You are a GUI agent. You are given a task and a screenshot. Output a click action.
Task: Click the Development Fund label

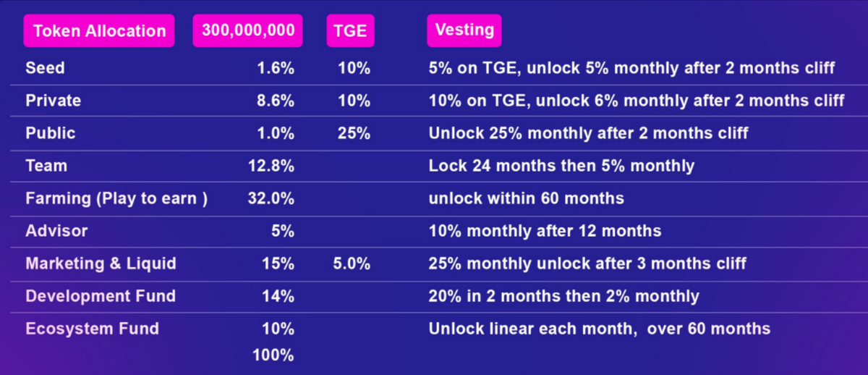101,296
